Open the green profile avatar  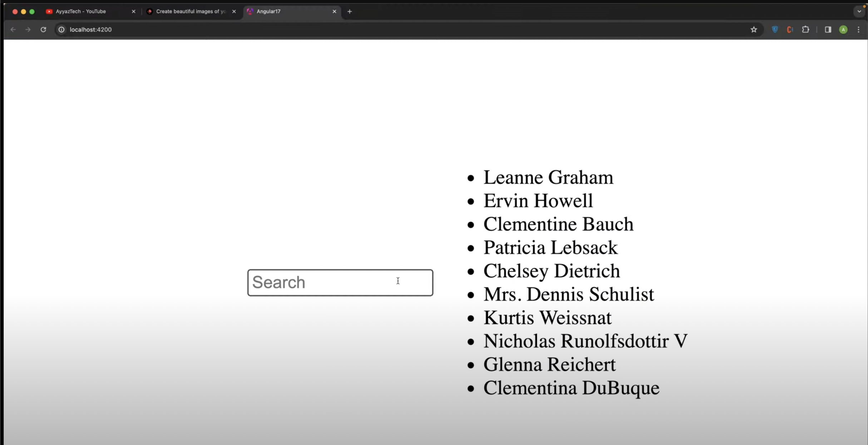point(843,30)
